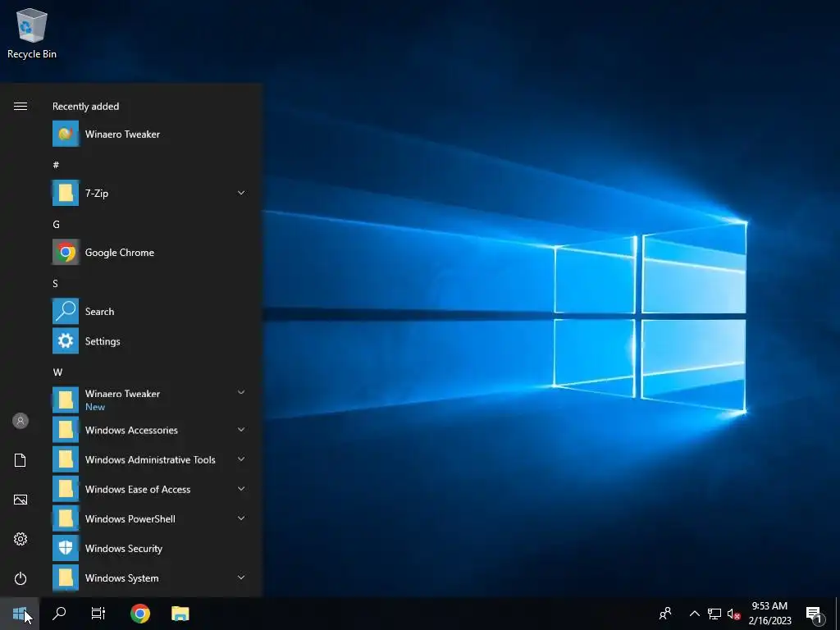Image resolution: width=840 pixels, height=630 pixels.
Task: Open Windows Administrative Tools folder icon
Action: [x=66, y=459]
